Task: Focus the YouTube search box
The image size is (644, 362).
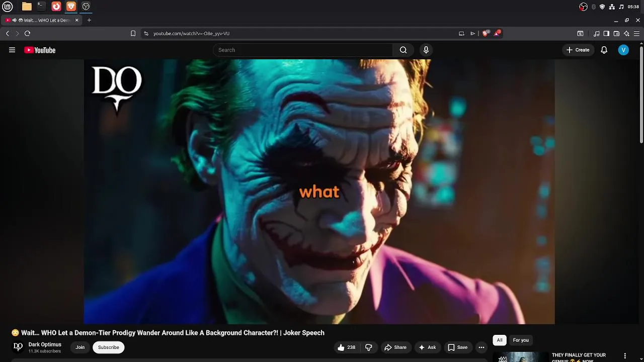Action: [303, 50]
